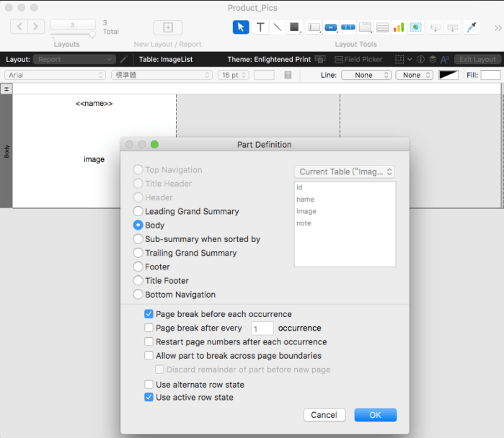Image resolution: width=504 pixels, height=438 pixels.
Task: Select the Format Painter tool
Action: (472, 27)
